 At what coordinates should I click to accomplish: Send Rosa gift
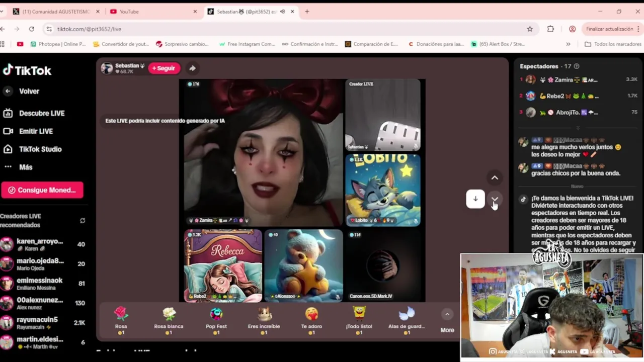click(121, 320)
